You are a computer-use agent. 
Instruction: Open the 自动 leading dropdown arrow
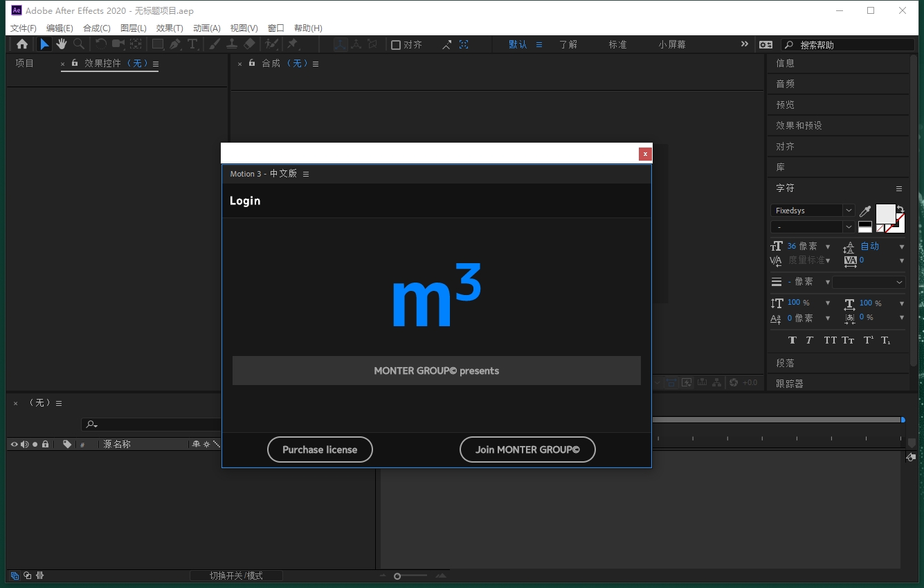[x=901, y=247]
